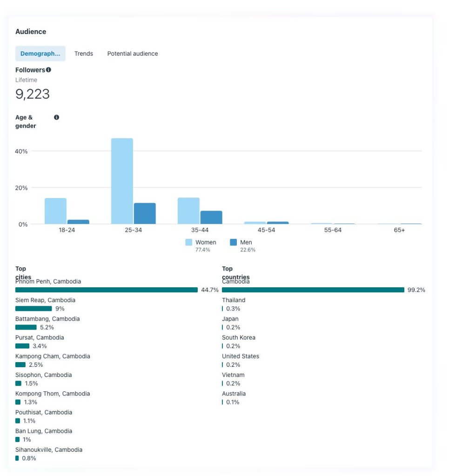Click the 9,223 followers count
449x476 pixels.
(33, 94)
